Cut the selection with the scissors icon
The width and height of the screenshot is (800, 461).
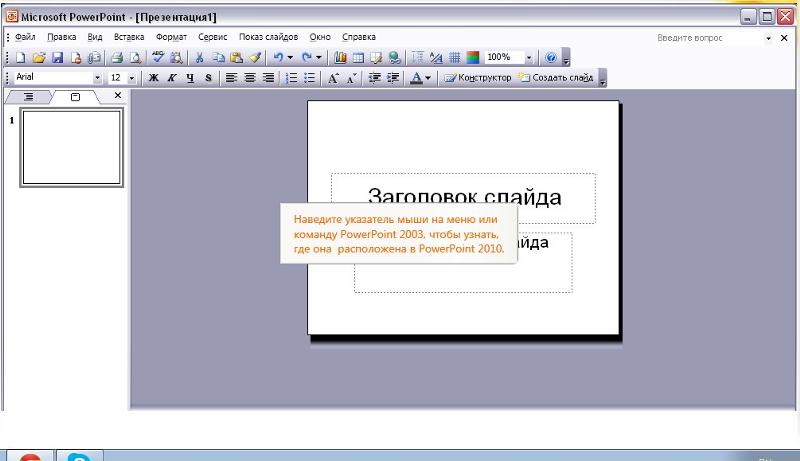click(x=199, y=58)
